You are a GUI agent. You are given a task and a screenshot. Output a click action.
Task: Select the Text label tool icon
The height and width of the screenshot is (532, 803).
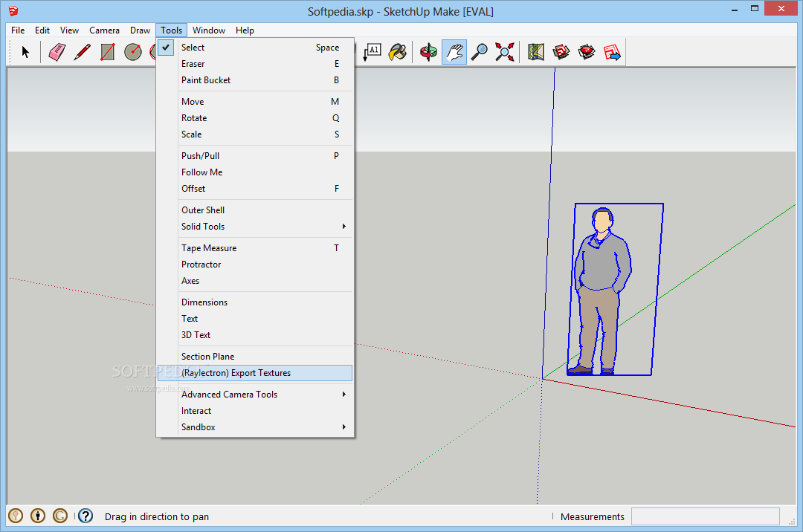click(x=373, y=52)
